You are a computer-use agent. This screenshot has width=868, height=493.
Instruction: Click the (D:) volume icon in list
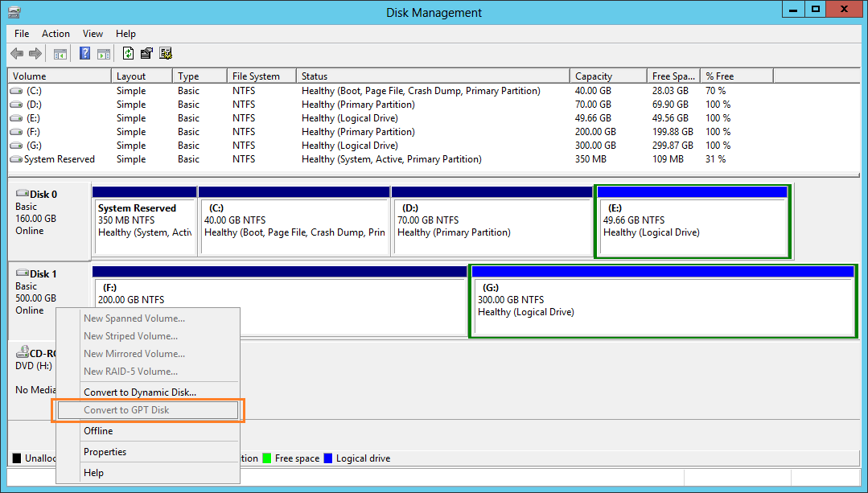coord(17,105)
